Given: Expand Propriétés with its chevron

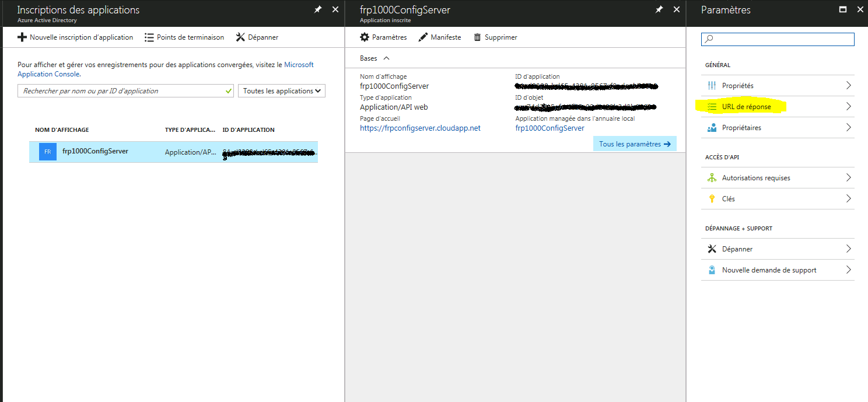Looking at the screenshot, I should point(848,86).
